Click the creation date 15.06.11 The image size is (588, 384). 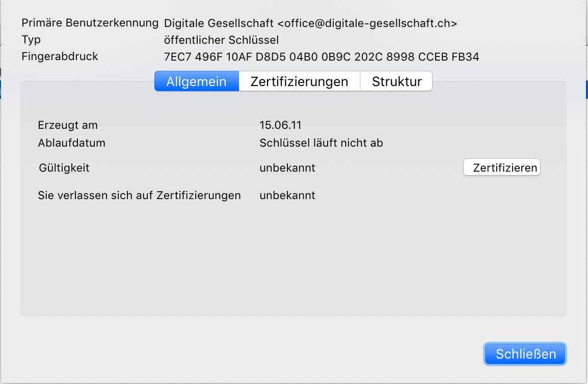click(281, 125)
